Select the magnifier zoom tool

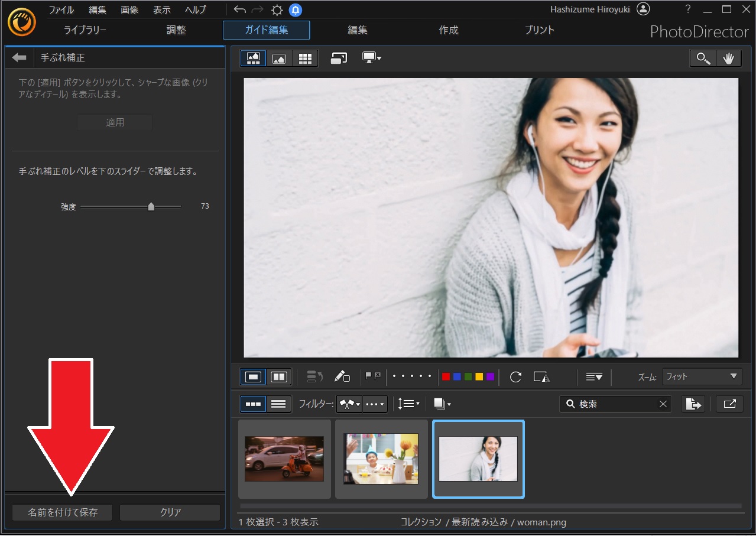(x=703, y=58)
